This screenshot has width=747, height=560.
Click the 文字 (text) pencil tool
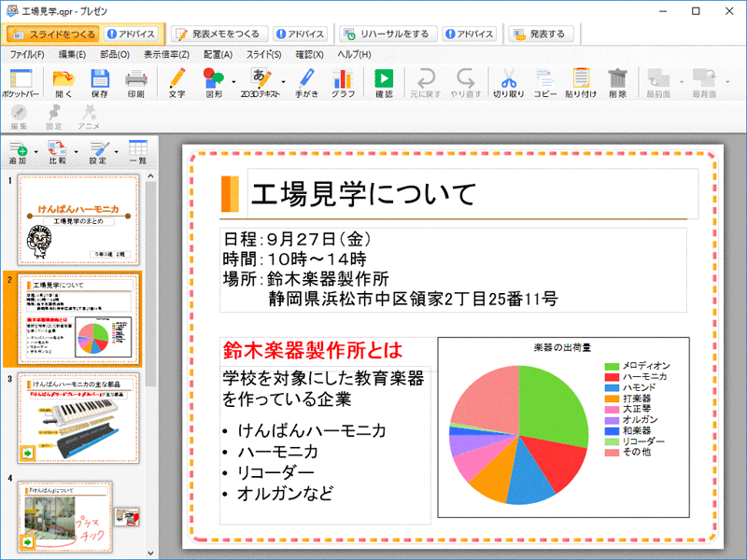[176, 82]
